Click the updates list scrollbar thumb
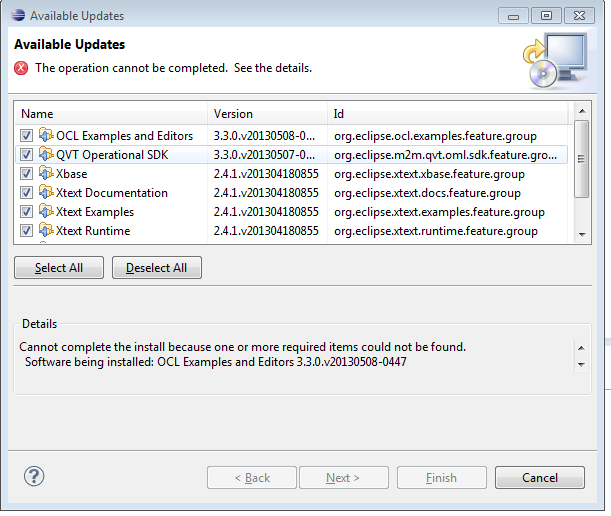The height and width of the screenshot is (516, 611). click(581, 159)
